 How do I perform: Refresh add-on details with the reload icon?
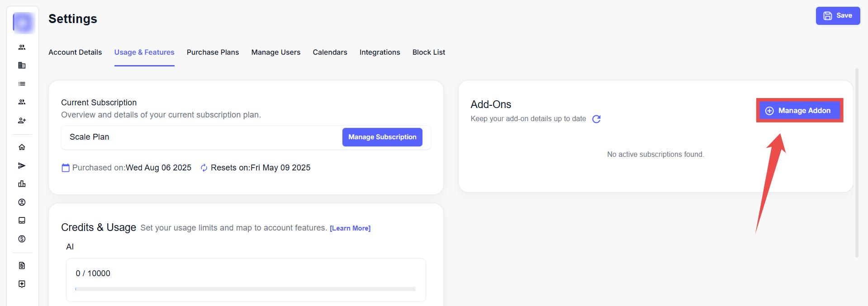[x=597, y=119]
